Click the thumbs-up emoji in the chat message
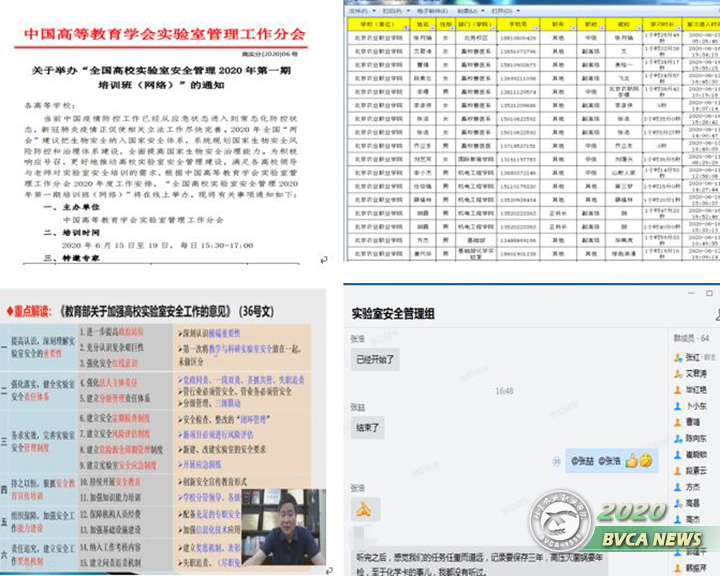Image resolution: width=720 pixels, height=576 pixels. (633, 460)
